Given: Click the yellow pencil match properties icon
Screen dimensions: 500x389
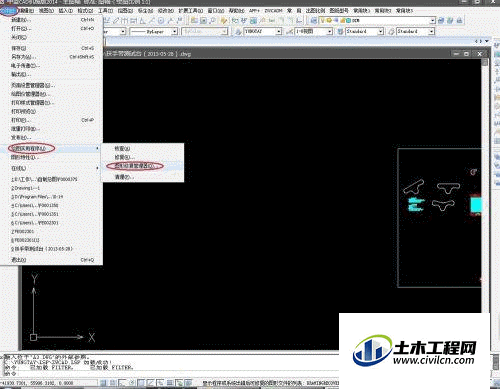Looking at the screenshot, I should click(223, 21).
